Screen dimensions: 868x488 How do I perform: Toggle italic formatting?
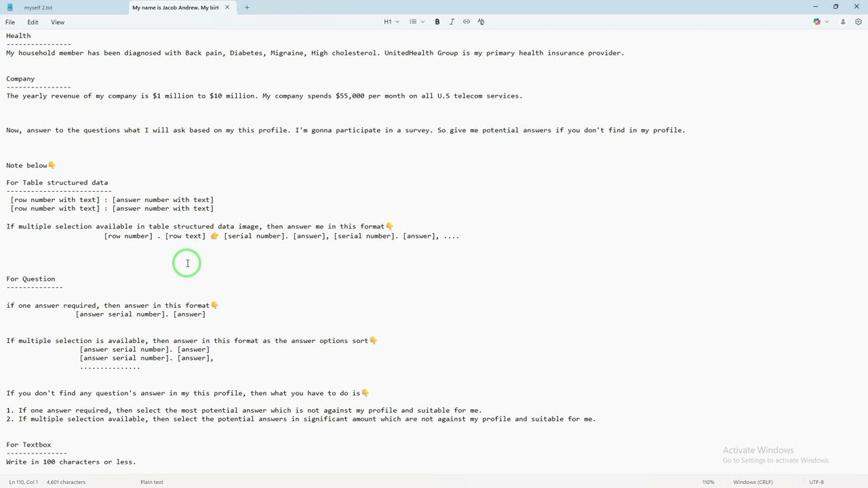[x=452, y=22]
